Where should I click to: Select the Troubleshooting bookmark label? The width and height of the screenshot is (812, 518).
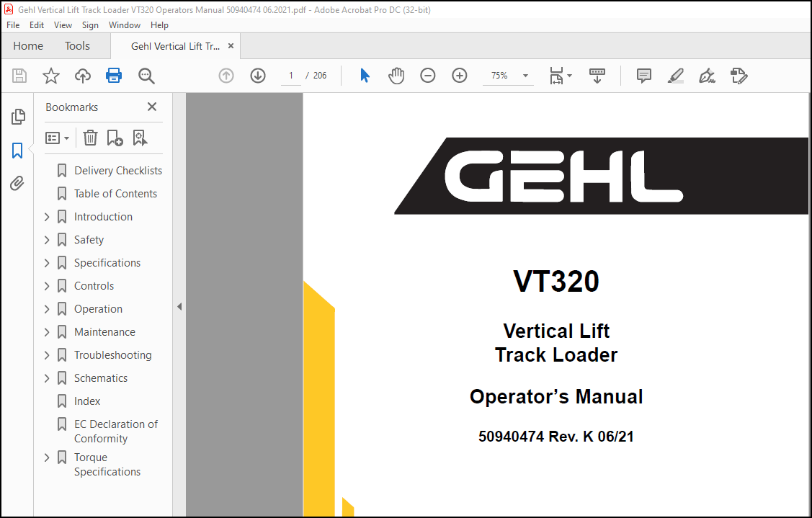(x=113, y=355)
